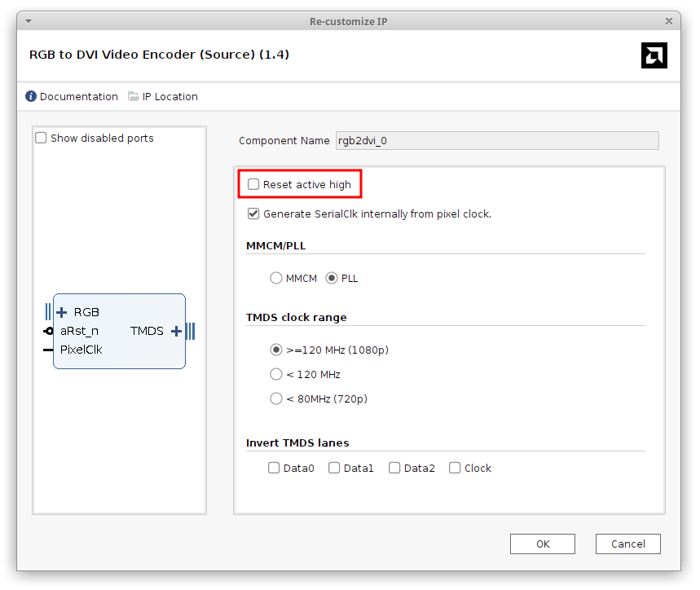Viewport: 700px width, 590px height.
Task: Toggle Generate SerialClk internally checkbox
Action: (x=253, y=214)
